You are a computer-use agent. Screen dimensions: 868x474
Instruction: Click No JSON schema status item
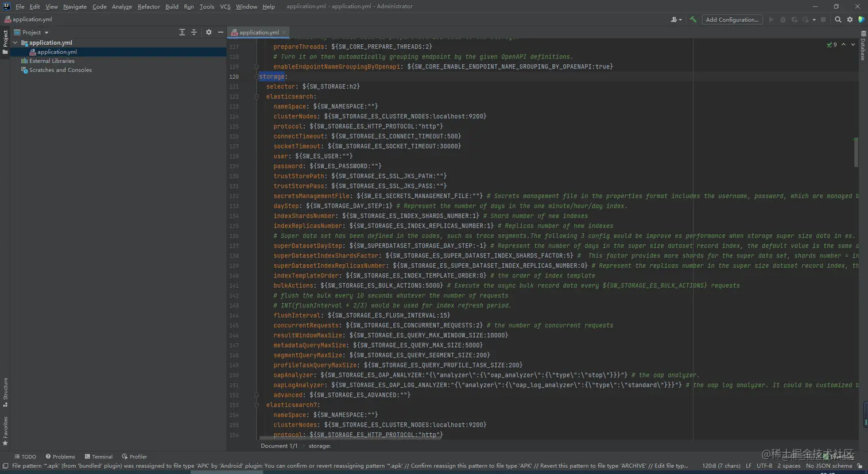coord(829,466)
